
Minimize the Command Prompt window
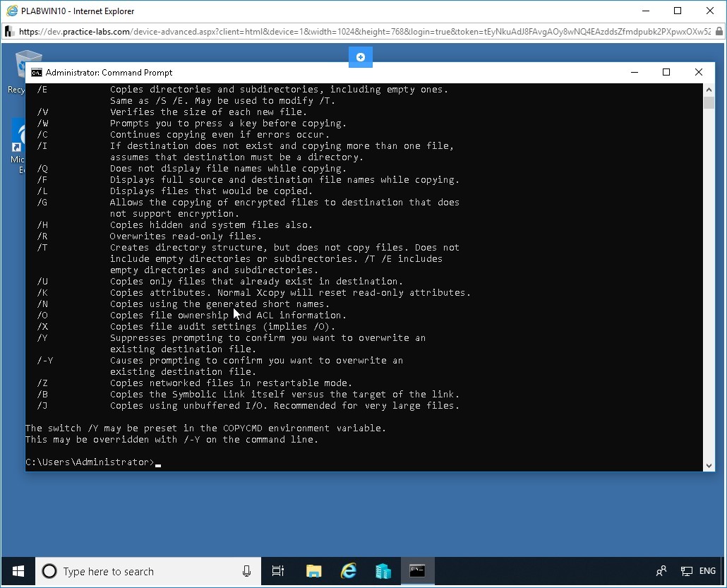pos(635,72)
